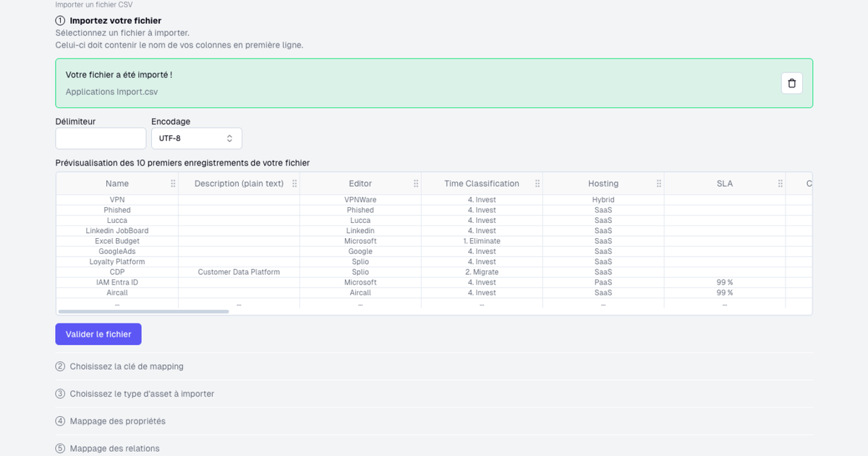Expand 'Choisissez le type d'asset à importer'
Image resolution: width=868 pixels, height=456 pixels.
click(142, 394)
